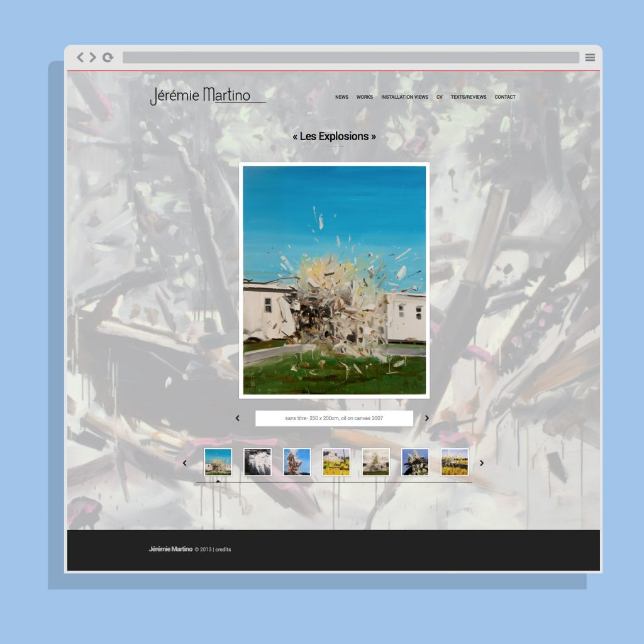Show previous painting via caption left arrow
644x644 pixels.
[x=237, y=418]
